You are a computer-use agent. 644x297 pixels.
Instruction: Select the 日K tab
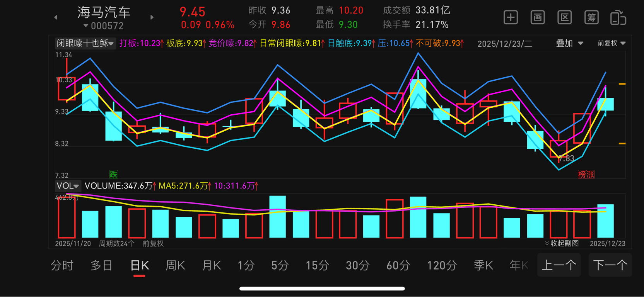pyautogui.click(x=140, y=266)
